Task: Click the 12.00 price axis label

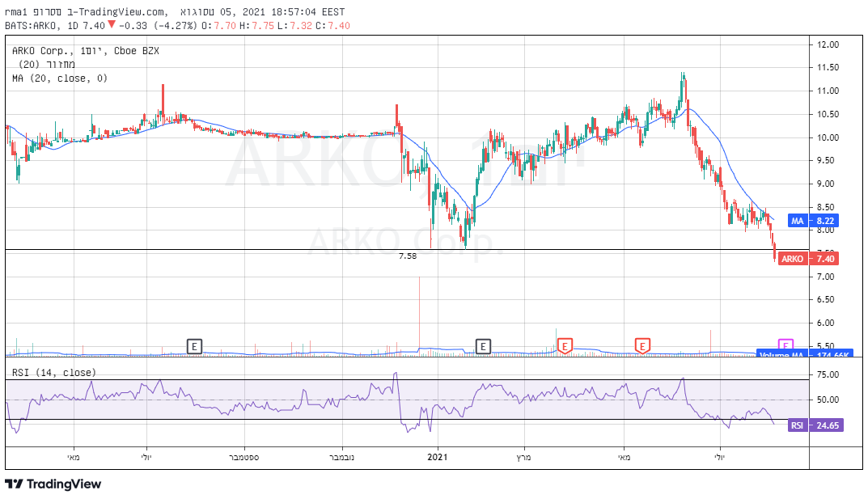Action: click(x=828, y=44)
